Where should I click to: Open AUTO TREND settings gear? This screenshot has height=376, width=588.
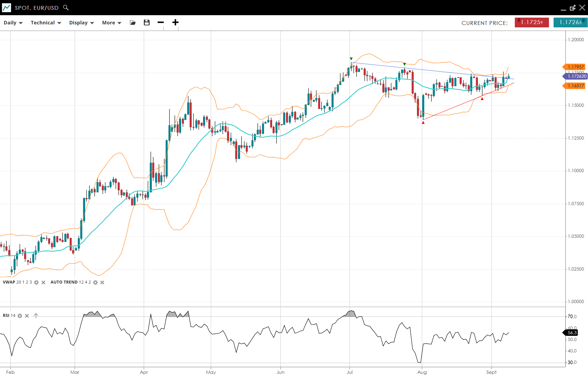tap(95, 282)
